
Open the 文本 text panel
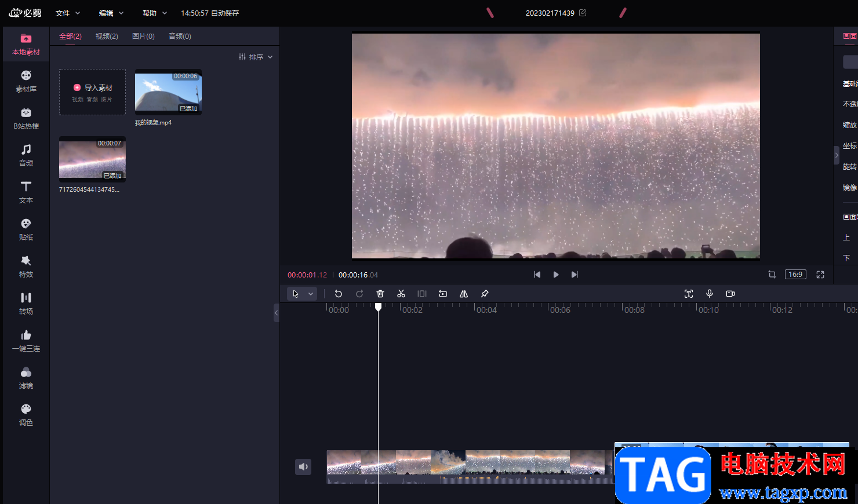click(x=26, y=192)
